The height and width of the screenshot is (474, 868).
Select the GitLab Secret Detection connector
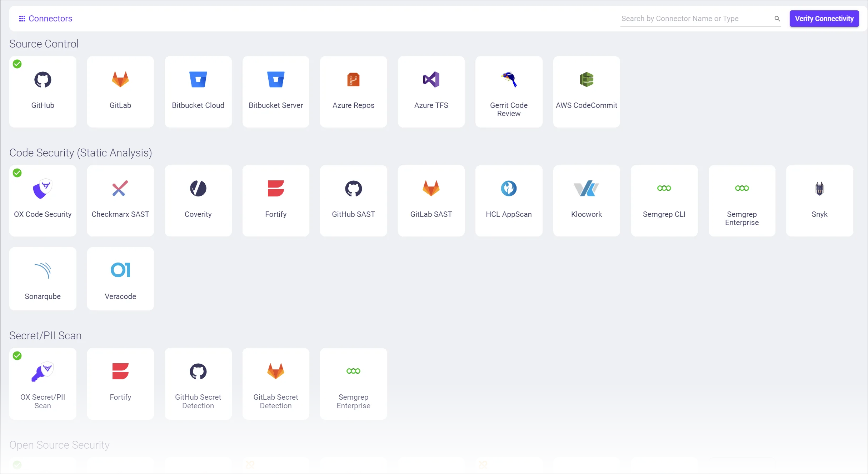(x=275, y=384)
